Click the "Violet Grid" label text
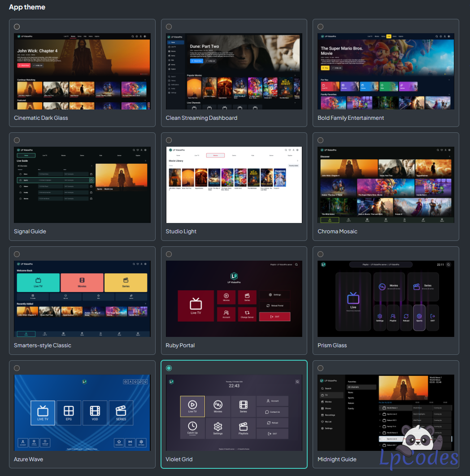470x476 pixels. pyautogui.click(x=179, y=459)
